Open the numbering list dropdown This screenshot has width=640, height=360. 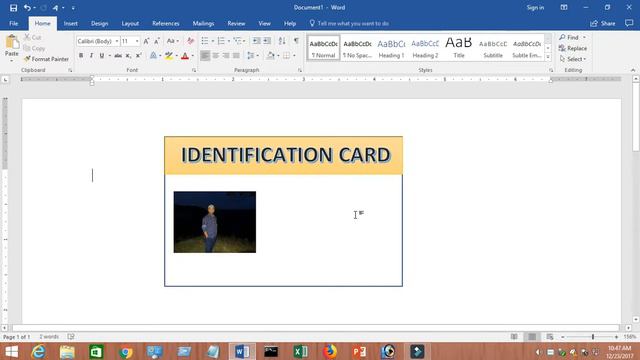(x=229, y=41)
